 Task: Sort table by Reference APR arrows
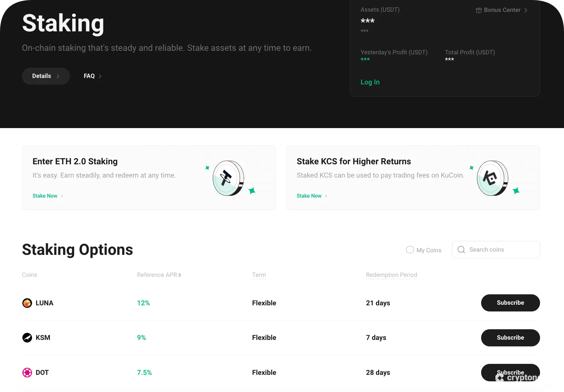click(x=179, y=275)
